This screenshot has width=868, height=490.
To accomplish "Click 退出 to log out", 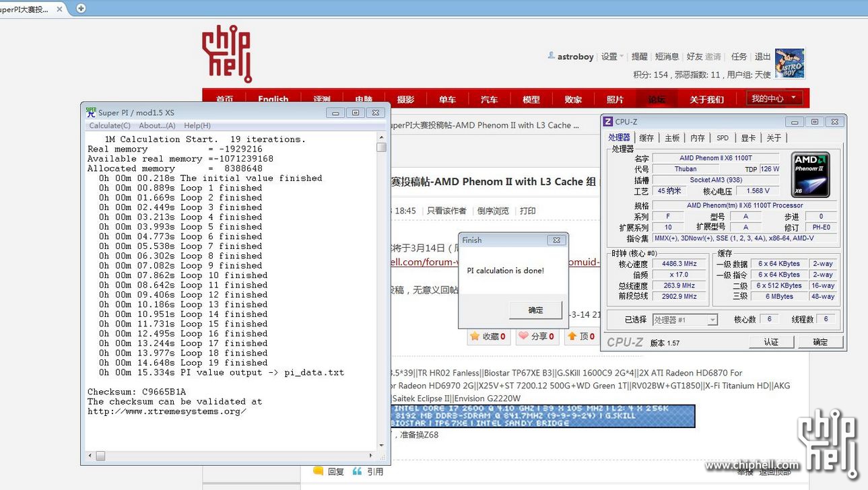I will (763, 57).
